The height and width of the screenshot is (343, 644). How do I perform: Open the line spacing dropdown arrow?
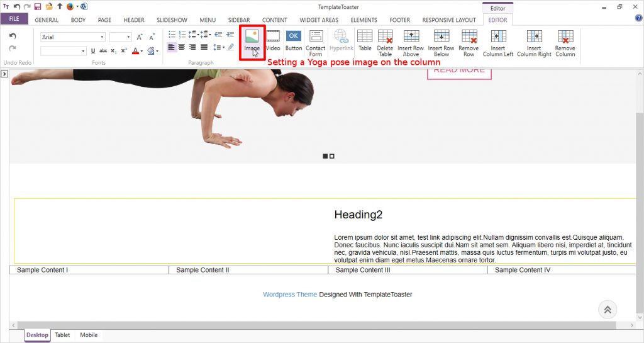point(223,47)
